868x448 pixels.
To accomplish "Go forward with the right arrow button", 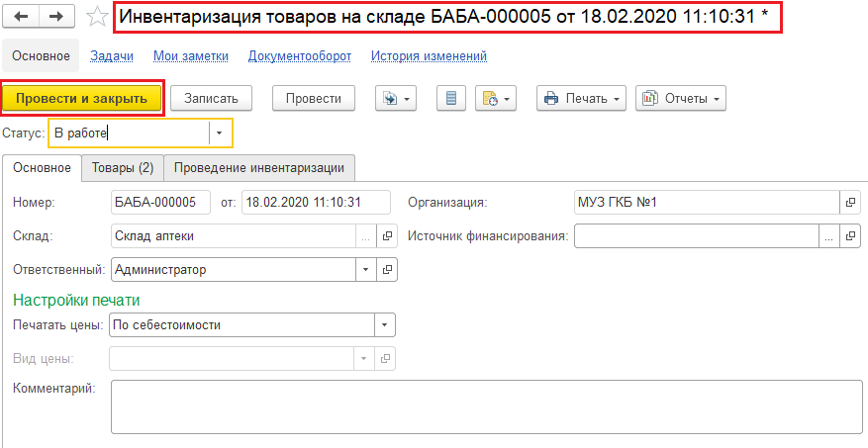I will click(x=57, y=17).
